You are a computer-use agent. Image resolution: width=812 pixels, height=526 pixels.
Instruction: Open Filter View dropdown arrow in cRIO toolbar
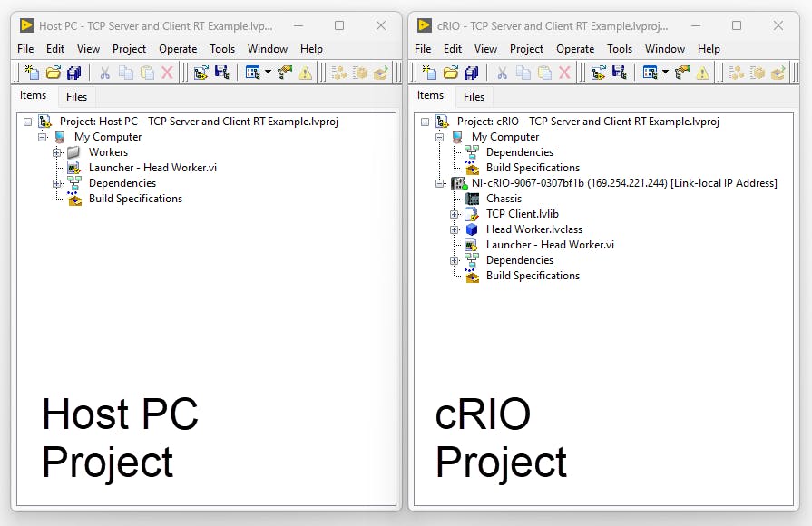[665, 72]
